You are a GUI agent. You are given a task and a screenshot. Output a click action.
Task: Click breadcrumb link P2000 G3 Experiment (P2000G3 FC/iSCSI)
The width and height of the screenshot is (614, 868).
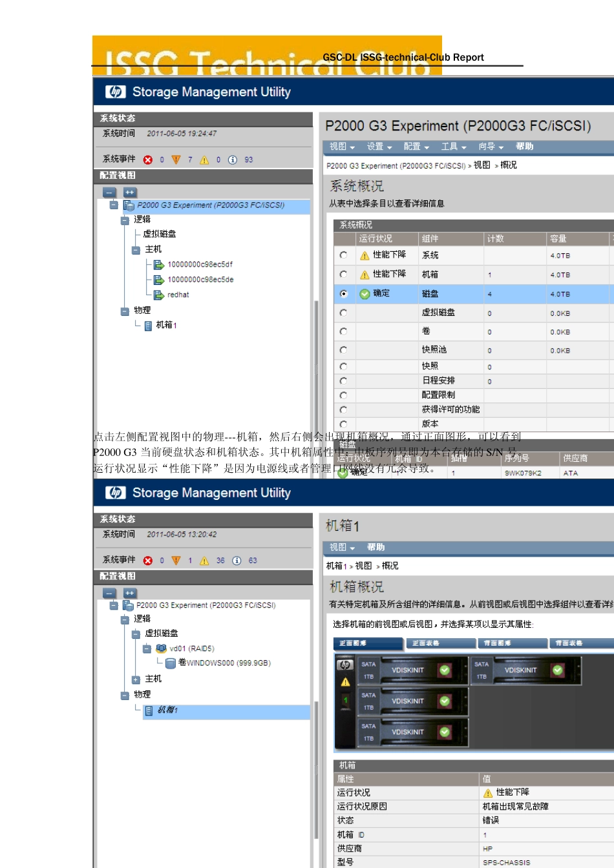click(x=396, y=166)
